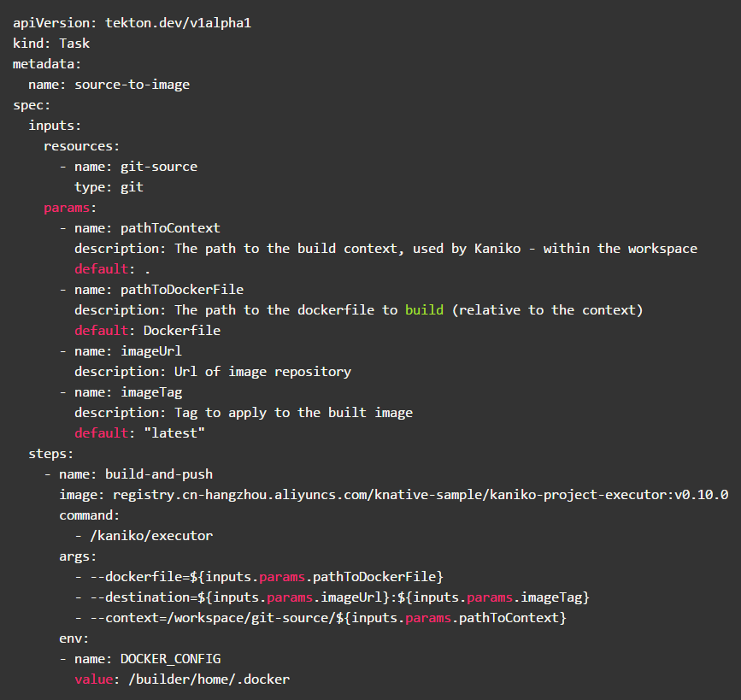Click the 'spec:' key
741x700 pixels.
pos(32,105)
